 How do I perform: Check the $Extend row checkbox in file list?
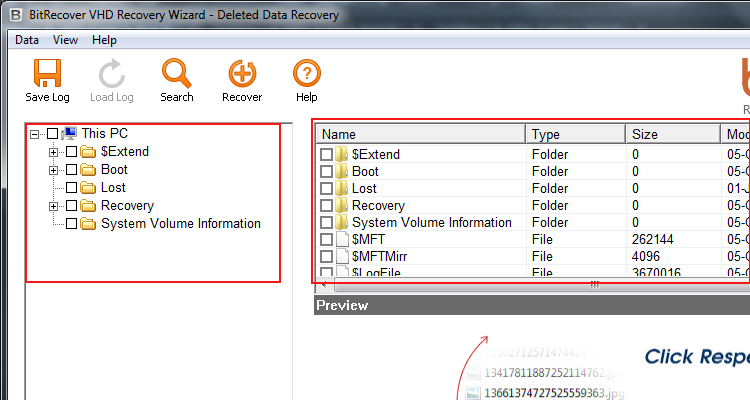(326, 154)
